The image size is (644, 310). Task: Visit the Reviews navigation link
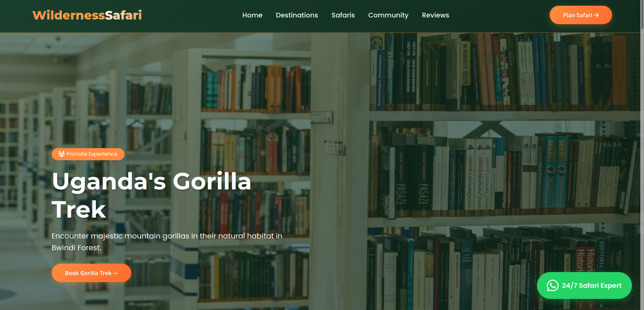click(435, 15)
